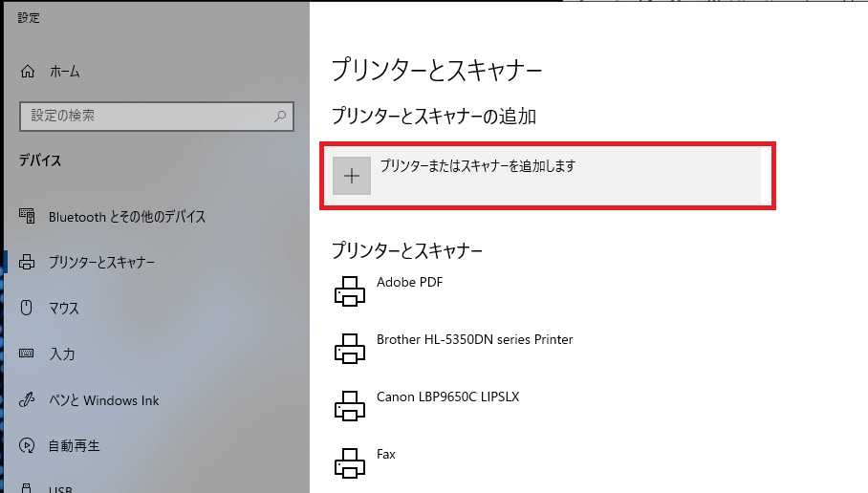
Task: Select Adobe PDF printer
Action: (x=410, y=282)
